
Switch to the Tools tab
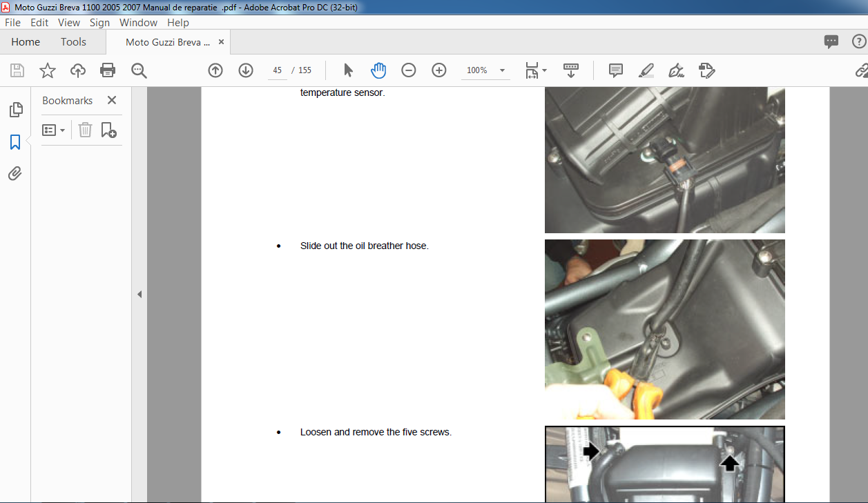coord(73,42)
